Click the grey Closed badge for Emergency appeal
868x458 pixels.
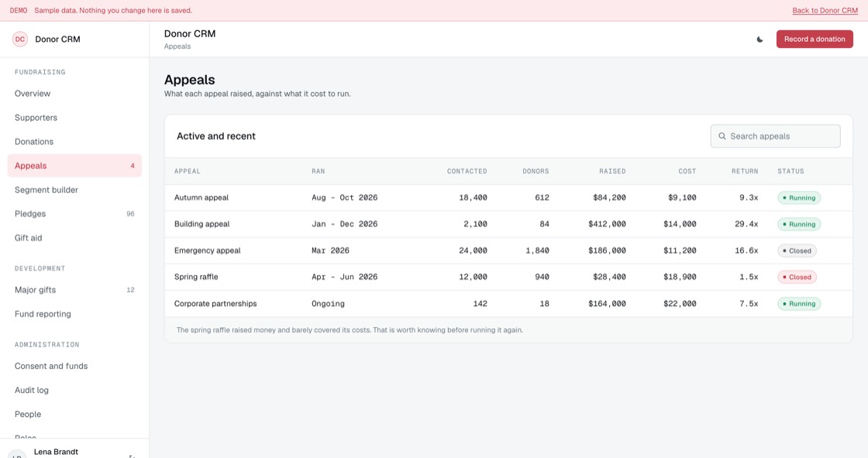pos(797,251)
